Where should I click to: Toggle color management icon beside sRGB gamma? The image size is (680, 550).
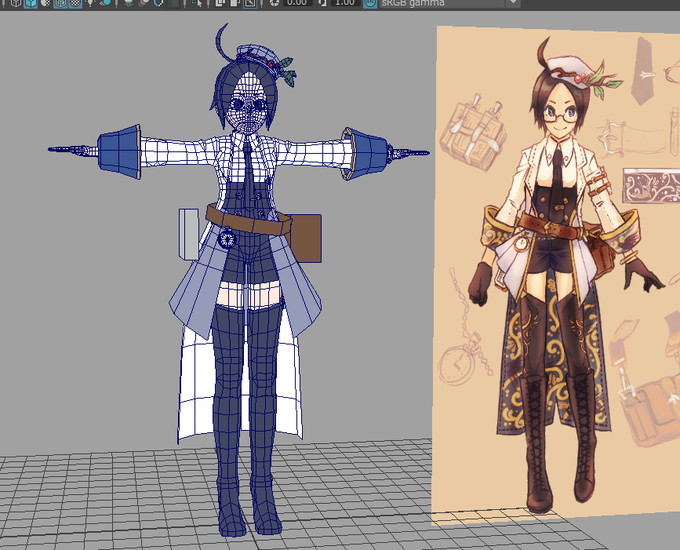[369, 3]
